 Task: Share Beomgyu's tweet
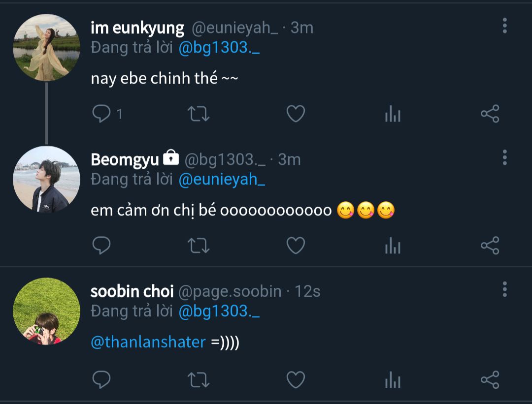click(x=490, y=245)
